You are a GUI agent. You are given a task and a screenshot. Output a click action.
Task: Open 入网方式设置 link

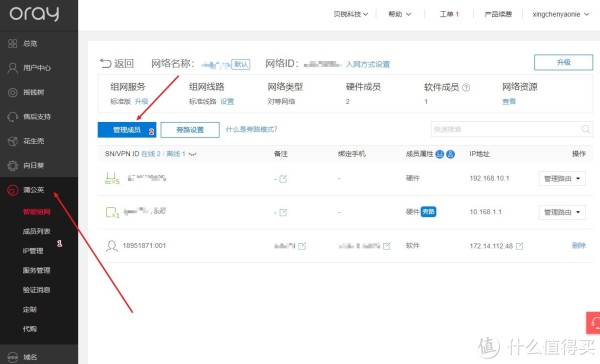pos(368,64)
